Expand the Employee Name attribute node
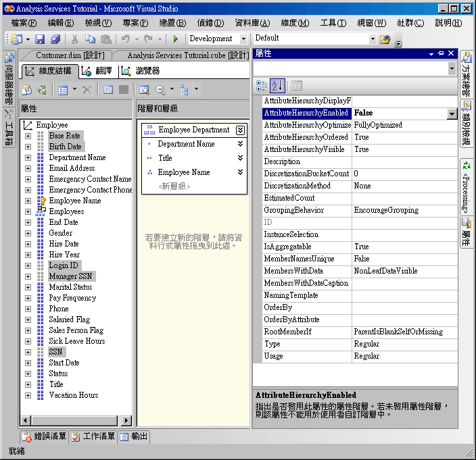The image size is (476, 460). click(28, 201)
